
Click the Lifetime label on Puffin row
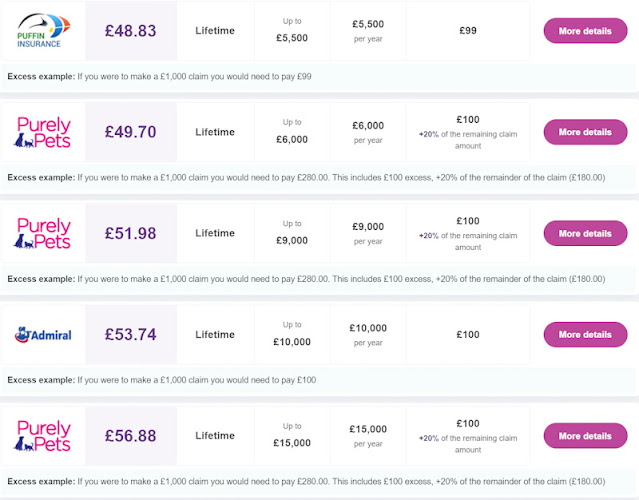pyautogui.click(x=215, y=31)
